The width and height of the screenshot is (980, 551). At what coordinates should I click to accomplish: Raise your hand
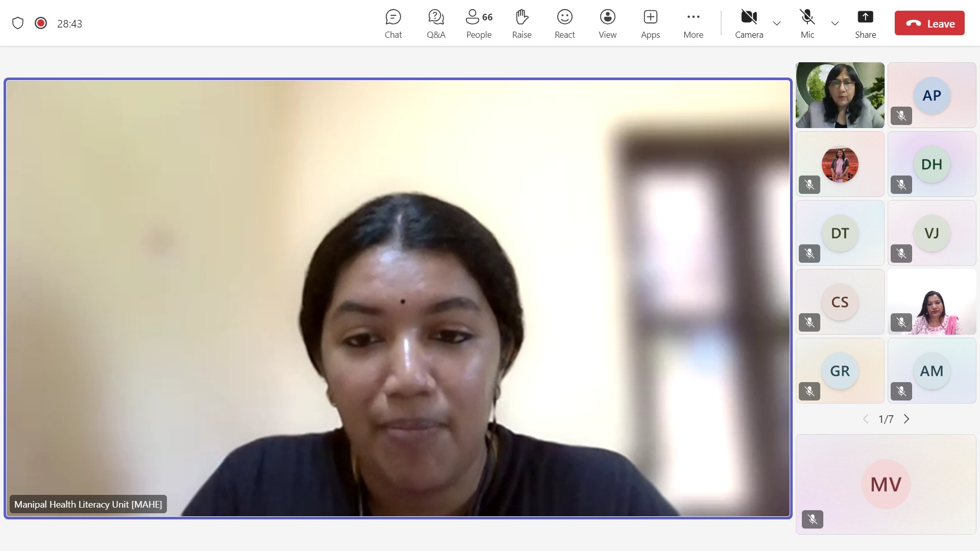pos(522,23)
